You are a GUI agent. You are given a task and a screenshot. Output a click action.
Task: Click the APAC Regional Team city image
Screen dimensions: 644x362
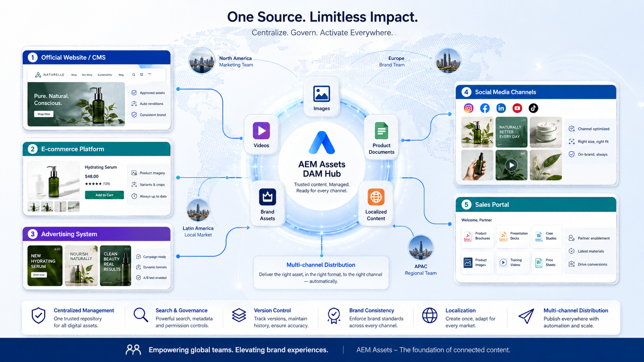pos(421,247)
